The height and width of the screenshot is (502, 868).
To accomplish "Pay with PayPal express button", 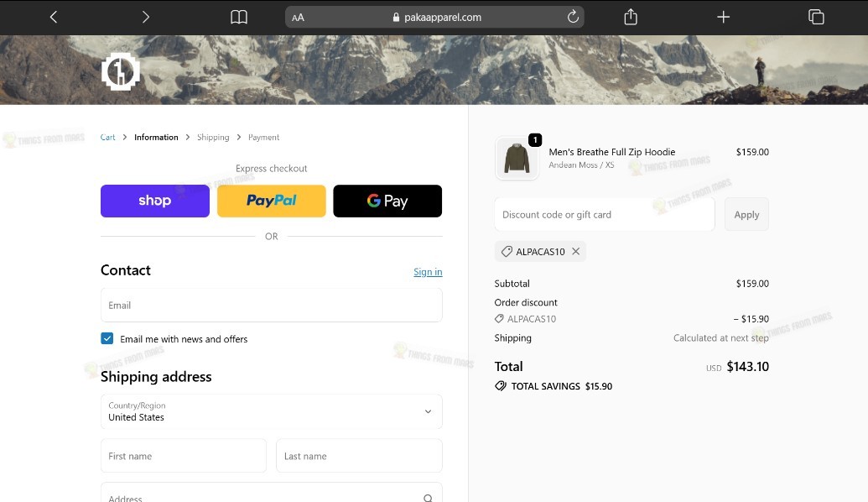I will point(271,201).
